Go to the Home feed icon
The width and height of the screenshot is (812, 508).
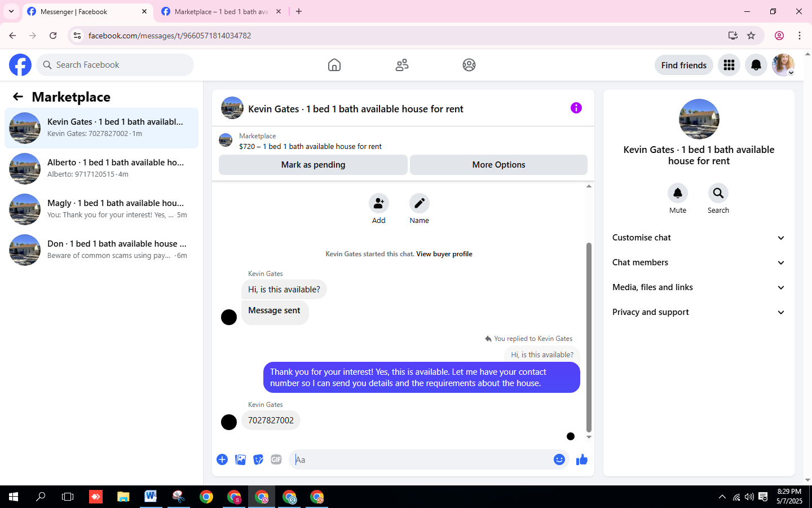click(334, 65)
